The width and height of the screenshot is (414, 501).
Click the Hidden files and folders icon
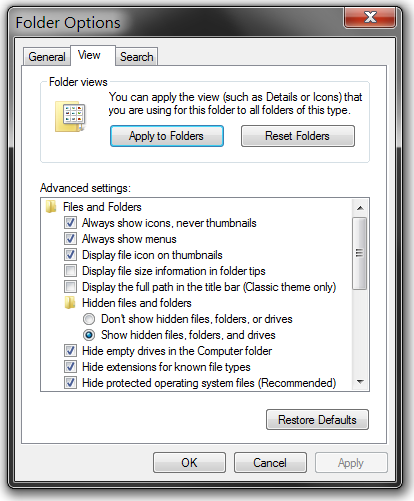pyautogui.click(x=70, y=303)
